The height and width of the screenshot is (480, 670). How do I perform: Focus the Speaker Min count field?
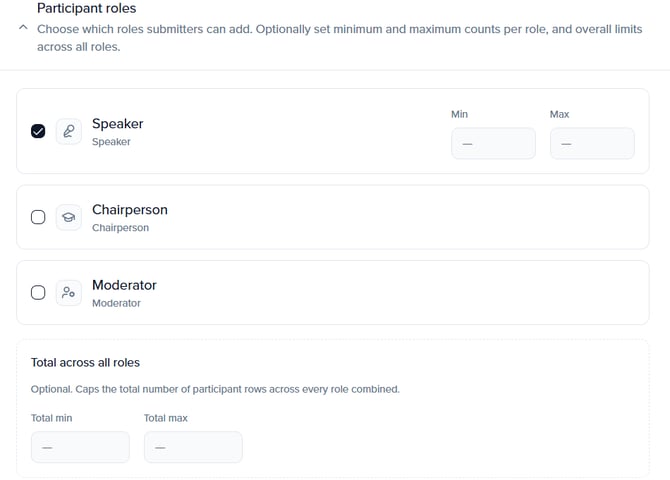[x=493, y=143]
